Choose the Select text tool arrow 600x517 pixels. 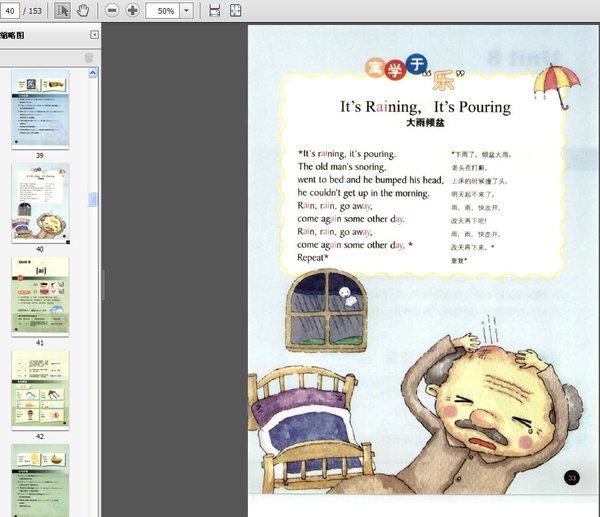pyautogui.click(x=62, y=10)
